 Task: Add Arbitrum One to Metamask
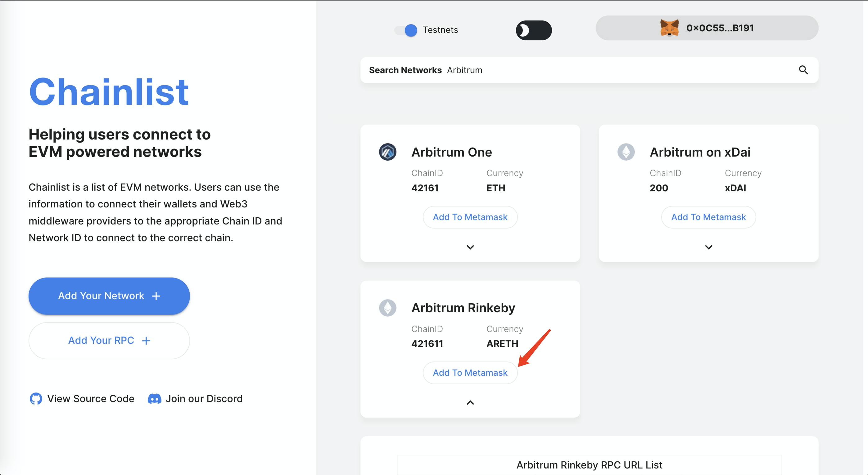pos(470,217)
